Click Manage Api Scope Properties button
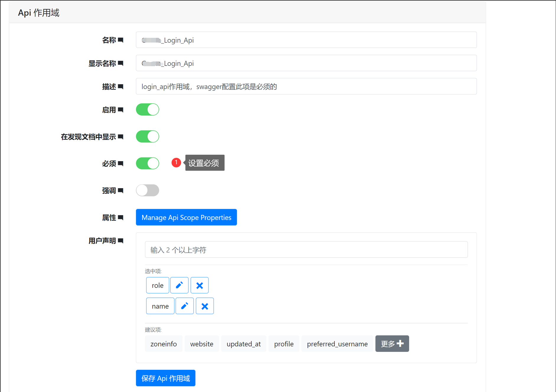The height and width of the screenshot is (392, 556). tap(186, 217)
